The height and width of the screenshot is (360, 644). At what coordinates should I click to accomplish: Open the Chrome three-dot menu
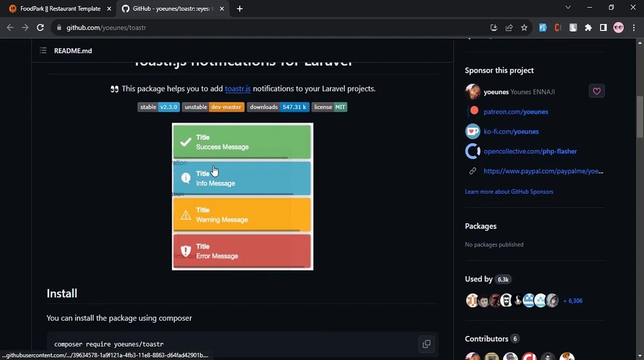tap(633, 27)
